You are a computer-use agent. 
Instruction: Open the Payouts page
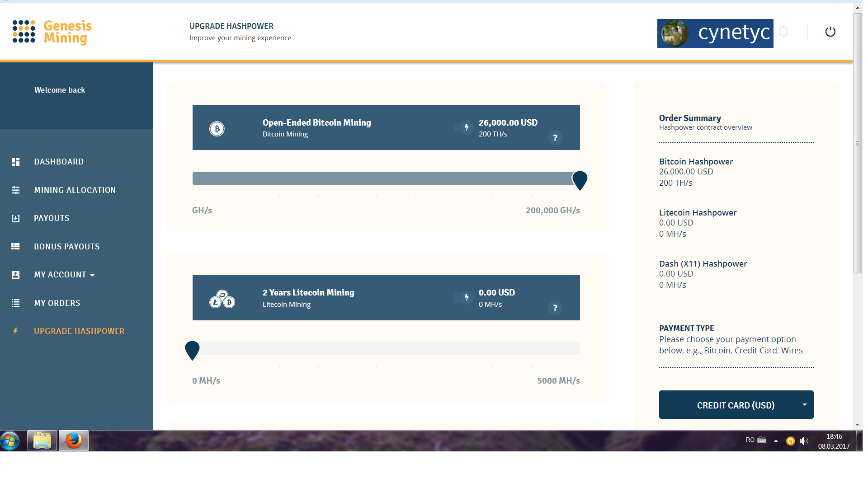click(52, 218)
